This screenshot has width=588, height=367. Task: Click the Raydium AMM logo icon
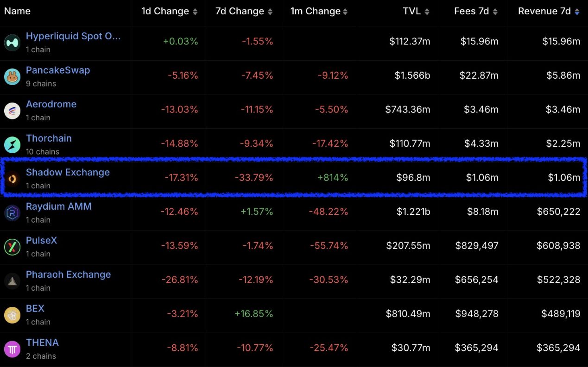(x=12, y=213)
